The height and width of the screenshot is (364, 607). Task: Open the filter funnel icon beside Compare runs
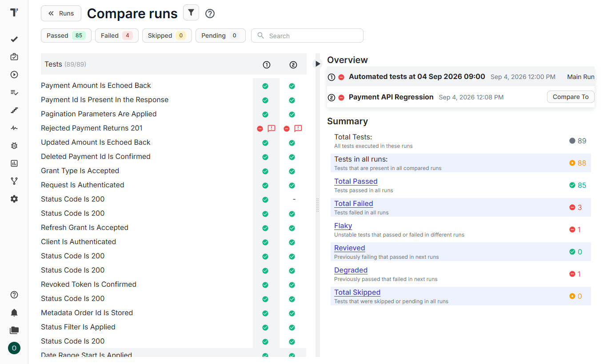click(x=191, y=13)
